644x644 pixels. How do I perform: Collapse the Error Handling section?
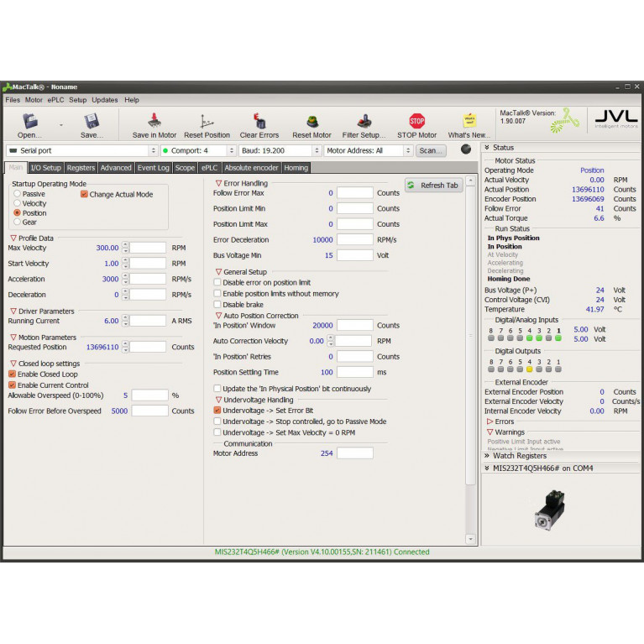(218, 183)
